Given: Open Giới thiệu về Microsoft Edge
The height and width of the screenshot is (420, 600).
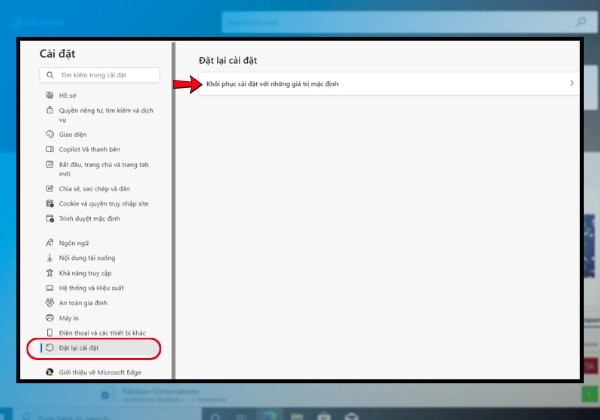Looking at the screenshot, I should 99,372.
